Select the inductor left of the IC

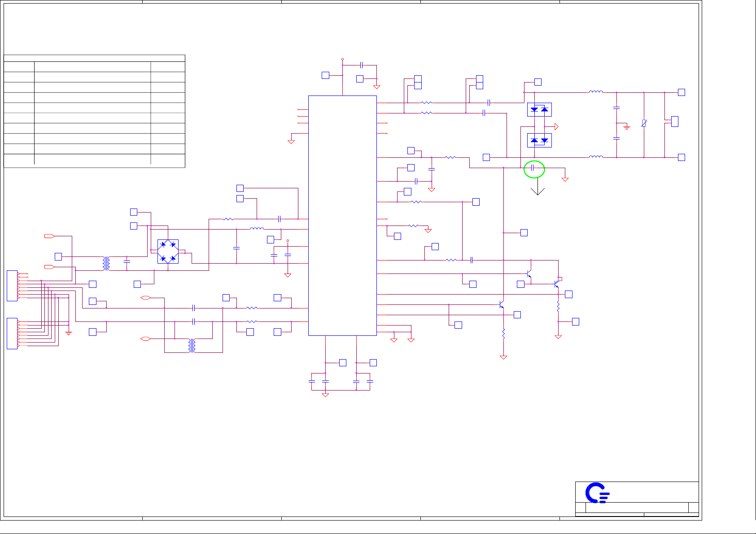(x=257, y=229)
